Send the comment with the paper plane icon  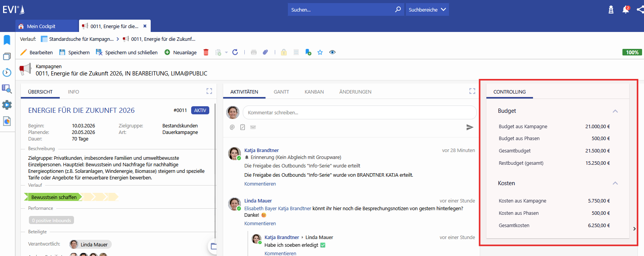[469, 127]
